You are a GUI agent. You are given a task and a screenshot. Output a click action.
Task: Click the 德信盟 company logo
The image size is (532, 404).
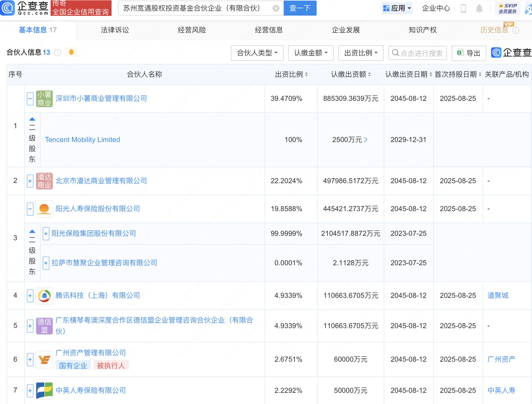pyautogui.click(x=44, y=326)
